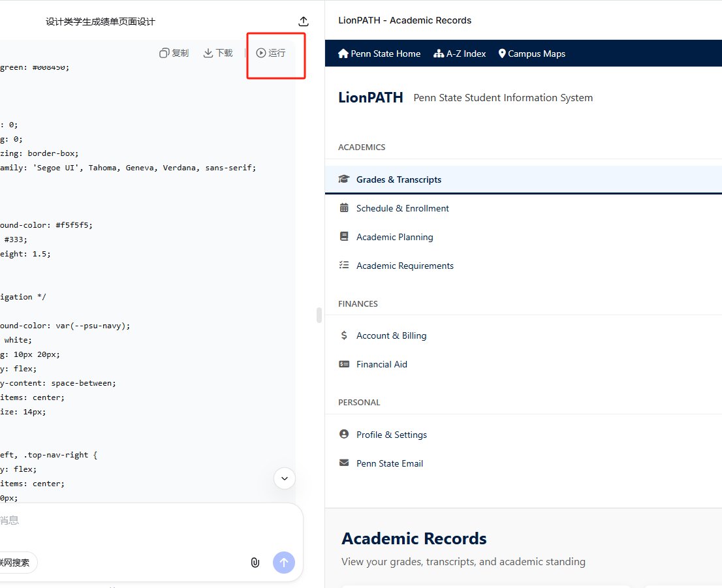The height and width of the screenshot is (588, 722).
Task: Click the panel divider drag handle
Action: click(319, 315)
